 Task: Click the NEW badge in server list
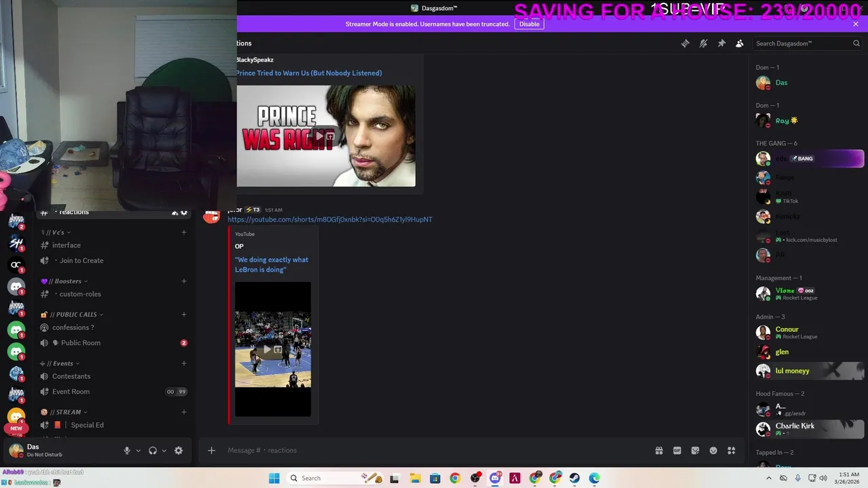pyautogui.click(x=16, y=428)
